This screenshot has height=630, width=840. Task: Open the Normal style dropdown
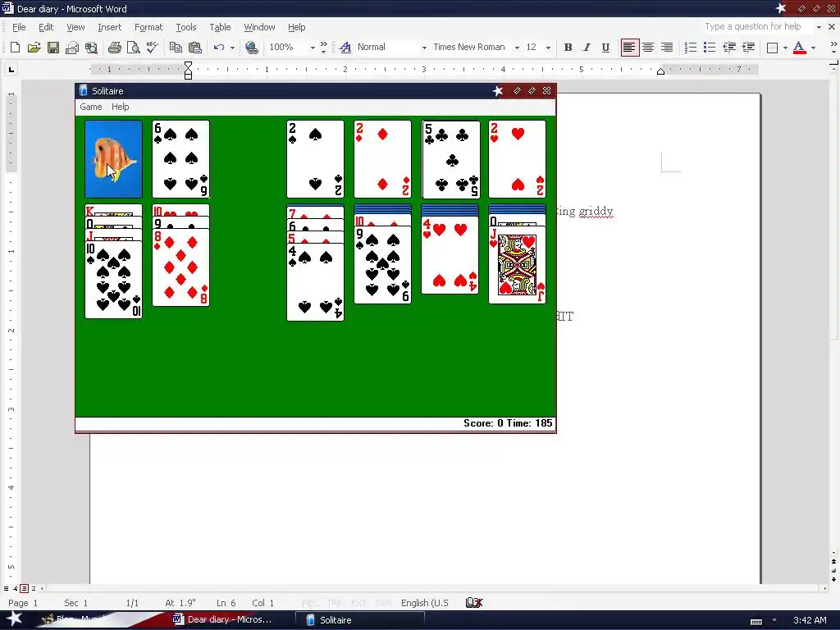coord(424,48)
